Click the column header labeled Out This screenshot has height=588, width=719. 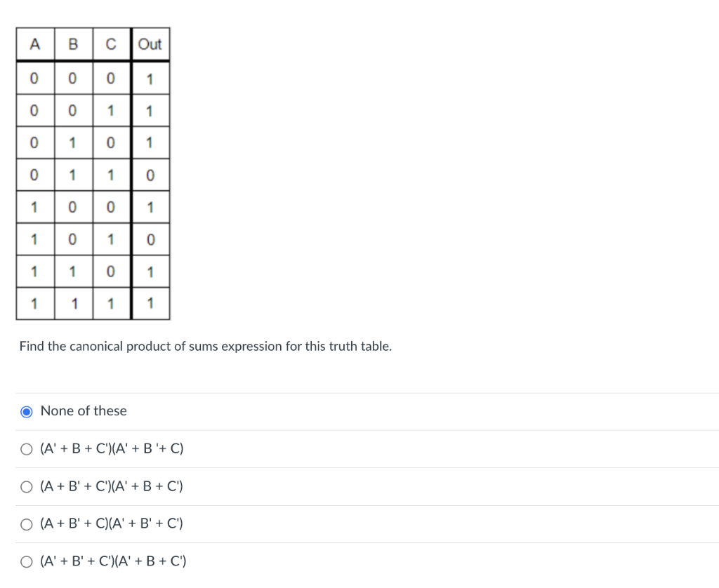150,44
